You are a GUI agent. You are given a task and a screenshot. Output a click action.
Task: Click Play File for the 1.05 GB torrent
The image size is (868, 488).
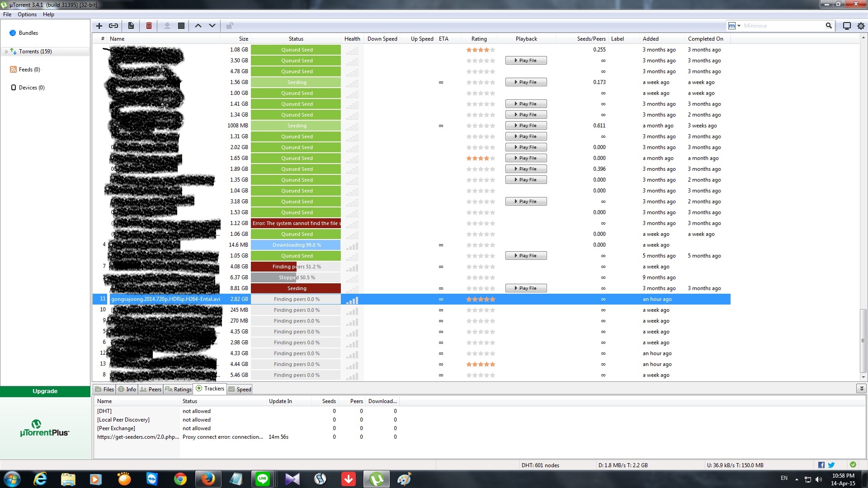pyautogui.click(x=526, y=256)
